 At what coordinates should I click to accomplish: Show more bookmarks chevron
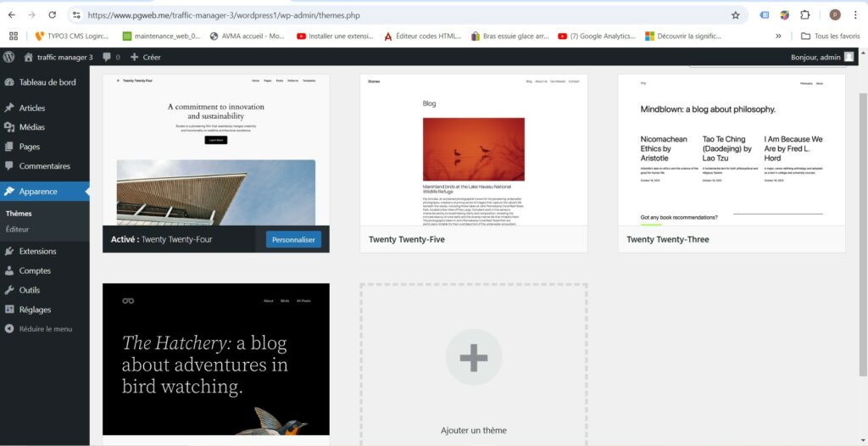pos(778,36)
